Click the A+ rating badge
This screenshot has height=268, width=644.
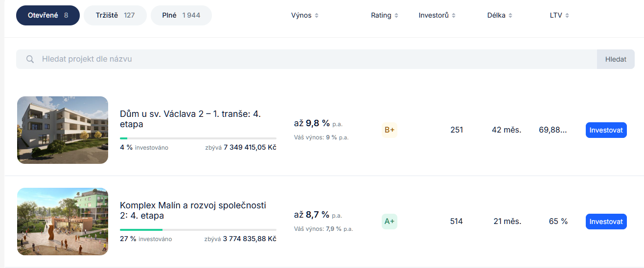(x=390, y=222)
